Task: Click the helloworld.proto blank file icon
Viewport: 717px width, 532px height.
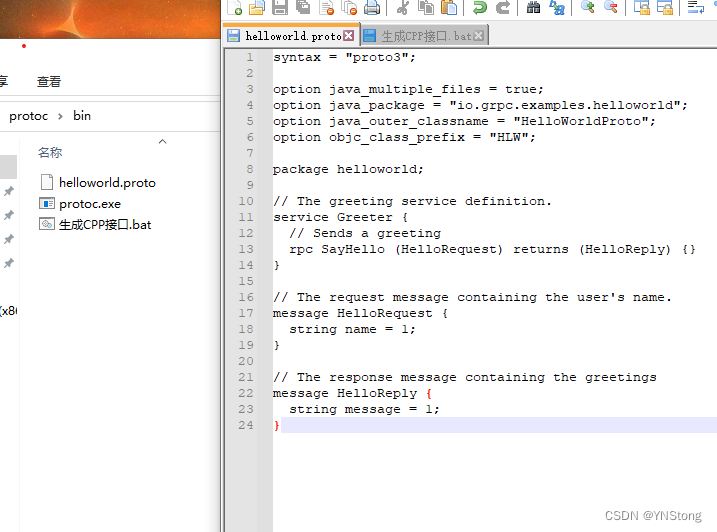Action: click(47, 182)
